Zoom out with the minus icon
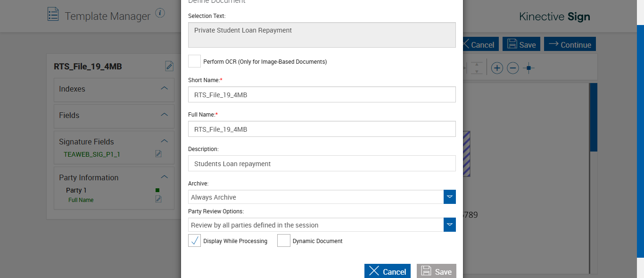Image resolution: width=644 pixels, height=278 pixels. 513,68
